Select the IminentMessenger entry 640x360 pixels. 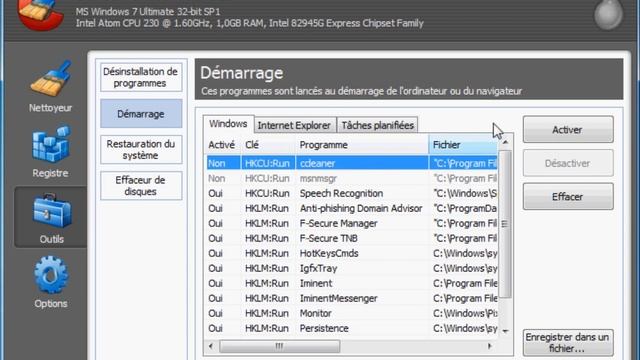click(351, 298)
